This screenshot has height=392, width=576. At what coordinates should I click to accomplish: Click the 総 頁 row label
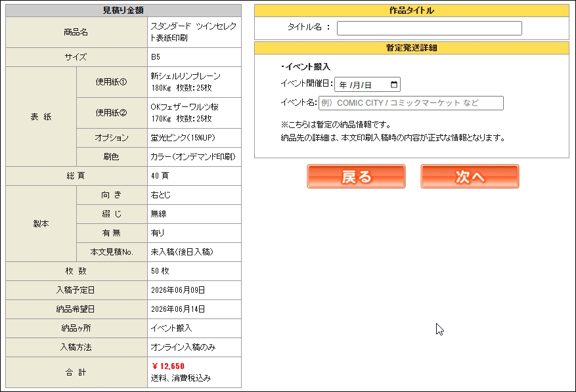click(76, 175)
